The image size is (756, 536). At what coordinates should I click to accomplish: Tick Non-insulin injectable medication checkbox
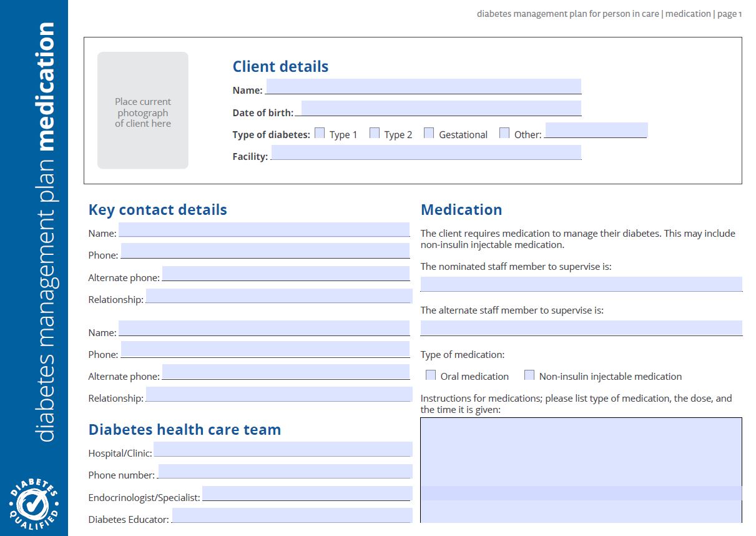click(x=529, y=375)
